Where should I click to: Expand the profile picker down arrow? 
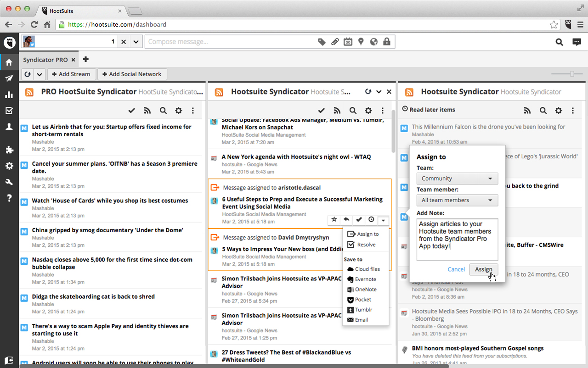tap(136, 42)
